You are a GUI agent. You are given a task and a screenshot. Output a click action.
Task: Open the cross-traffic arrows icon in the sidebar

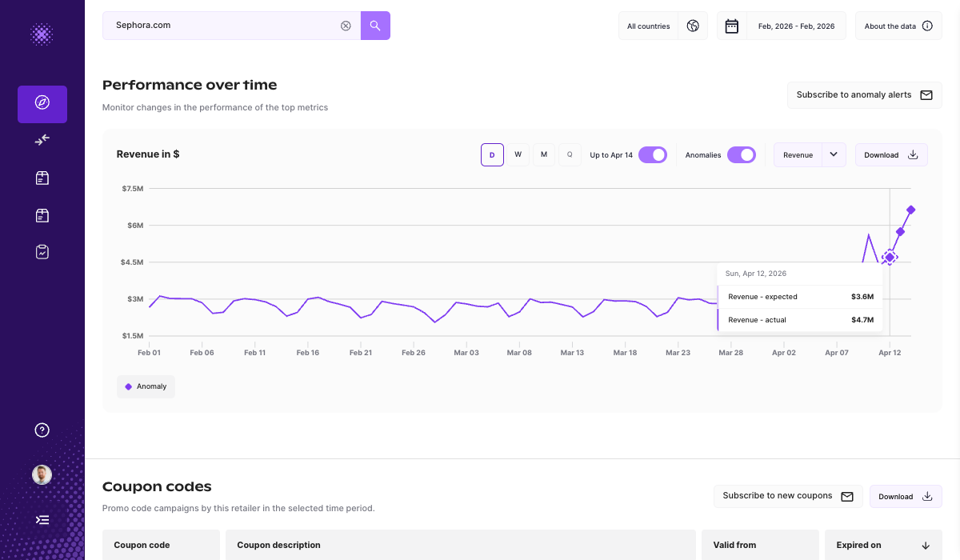click(42, 140)
